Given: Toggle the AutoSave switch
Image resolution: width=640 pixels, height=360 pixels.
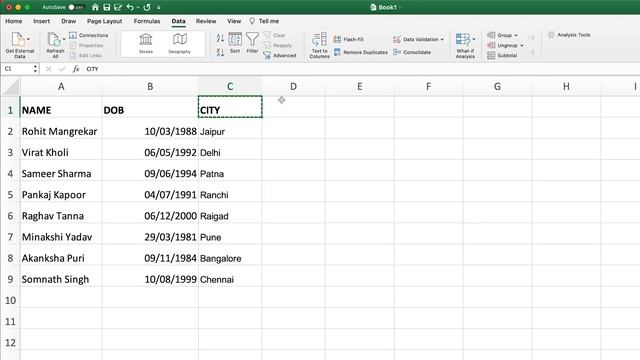Looking at the screenshot, I should 76,7.
